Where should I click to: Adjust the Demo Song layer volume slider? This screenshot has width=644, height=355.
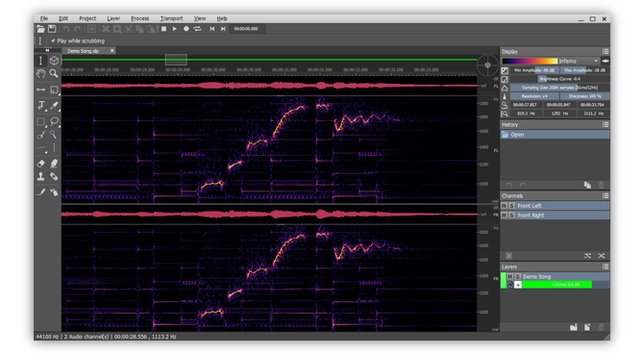pos(565,285)
